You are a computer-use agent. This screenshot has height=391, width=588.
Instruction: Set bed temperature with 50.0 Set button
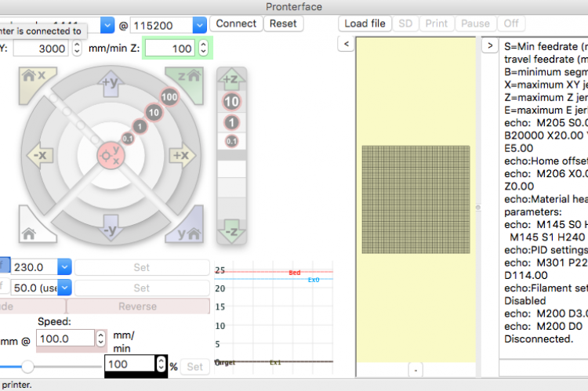tap(142, 288)
